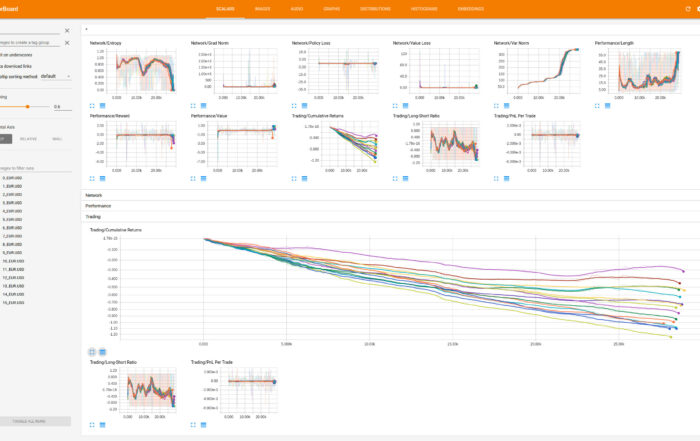The image size is (700, 441).
Task: Toggle log scale on Trading/PnL Per Trade small chart
Action: [201, 424]
